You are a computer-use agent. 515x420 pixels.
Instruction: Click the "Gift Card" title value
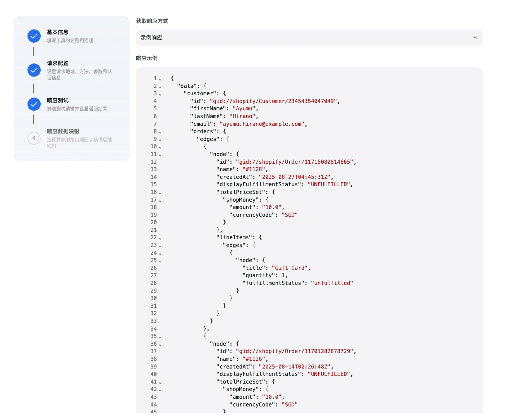290,268
